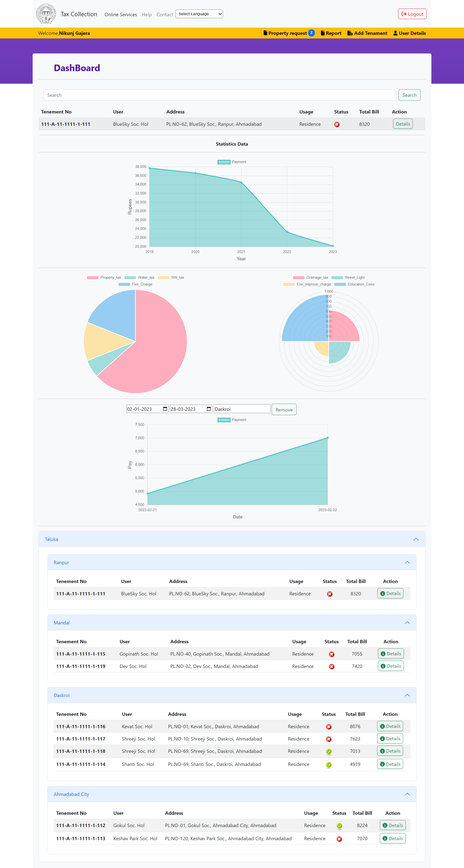Click the Logout button
The width and height of the screenshot is (464, 868).
pyautogui.click(x=412, y=14)
